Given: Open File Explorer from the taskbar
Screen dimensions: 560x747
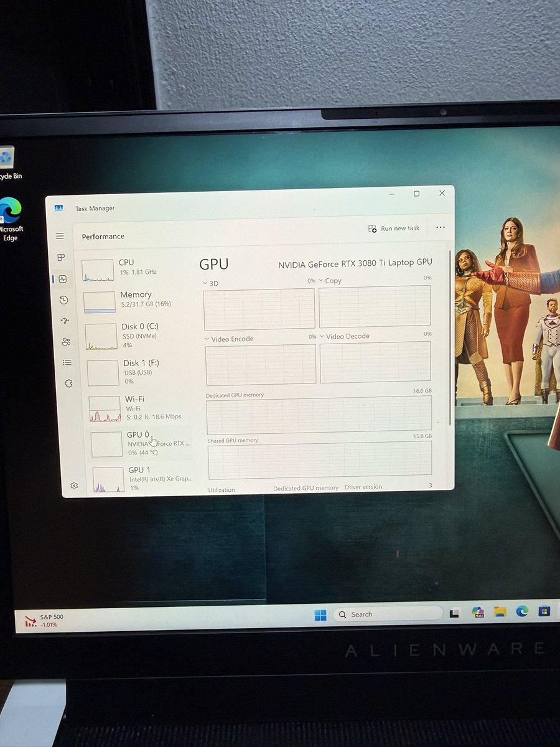Looking at the screenshot, I should 500,612.
